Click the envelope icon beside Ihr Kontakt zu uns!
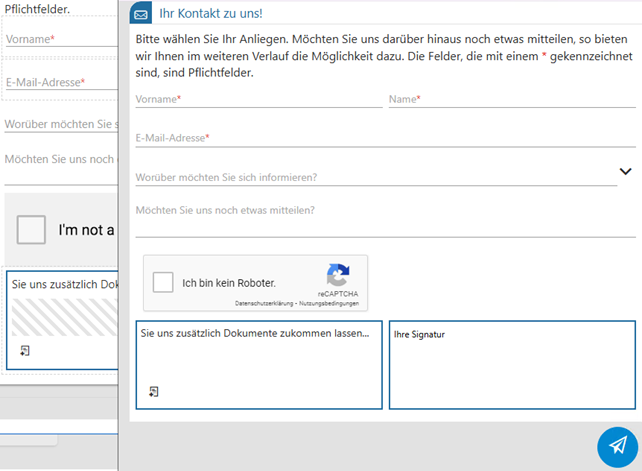This screenshot has height=471, width=642. [141, 14]
